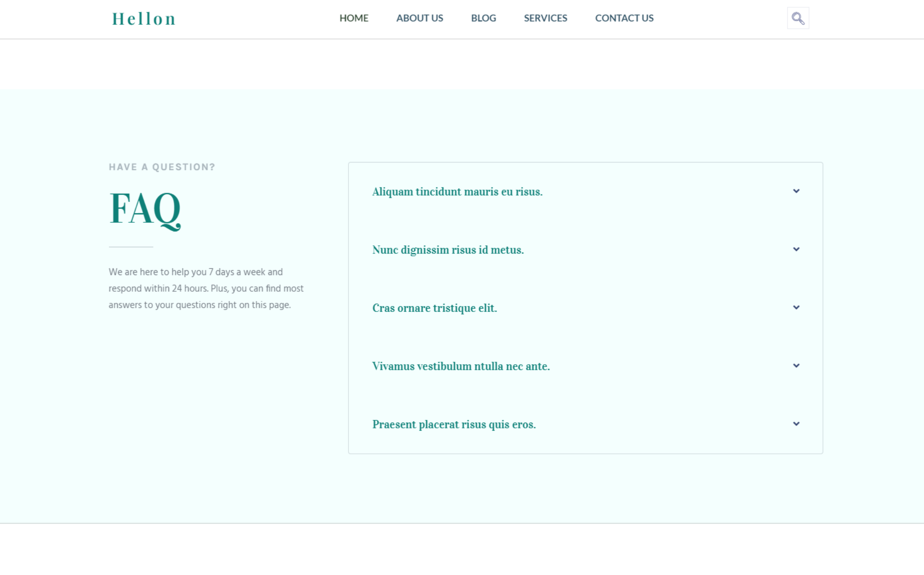Screen dimensions: 924x575
Task: Expand chevron for Aliquam tincidunt question
Action: (796, 191)
